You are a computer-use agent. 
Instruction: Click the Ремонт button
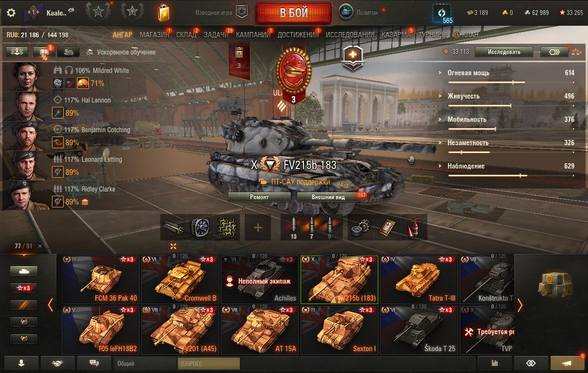(259, 197)
